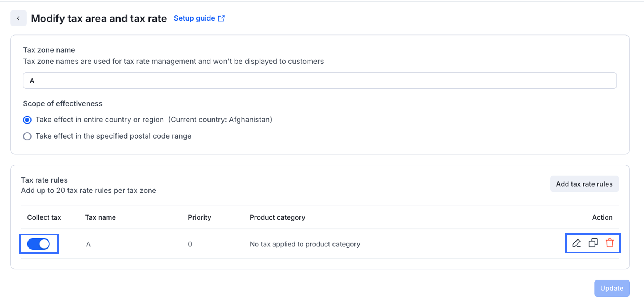Click the Tax name column header
Viewport: 644px width, 308px height.
point(100,217)
